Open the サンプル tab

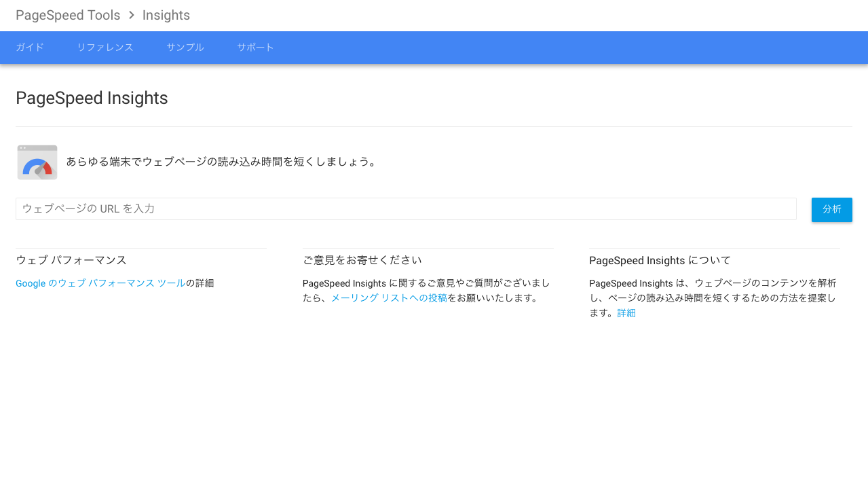(x=185, y=48)
